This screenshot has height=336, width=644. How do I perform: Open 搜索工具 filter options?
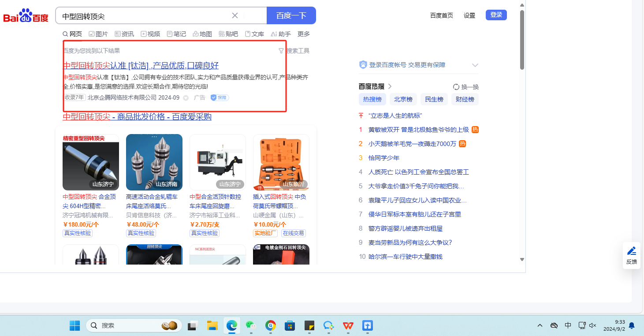pyautogui.click(x=294, y=51)
